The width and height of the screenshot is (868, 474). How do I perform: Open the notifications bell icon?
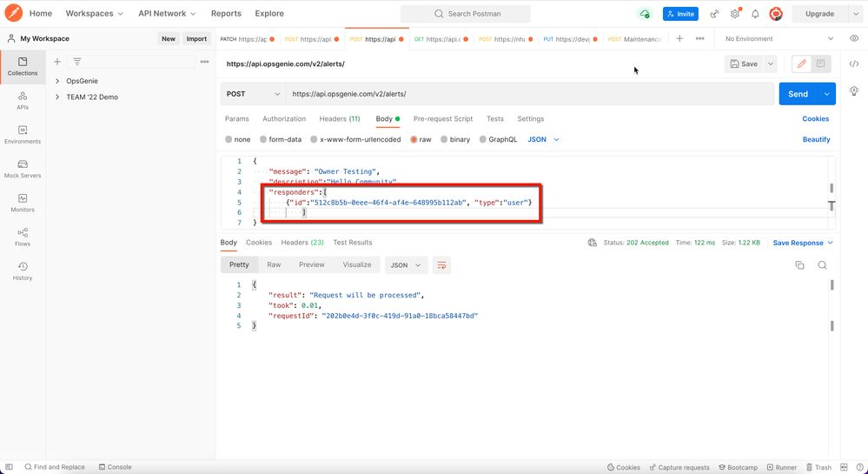(x=755, y=14)
